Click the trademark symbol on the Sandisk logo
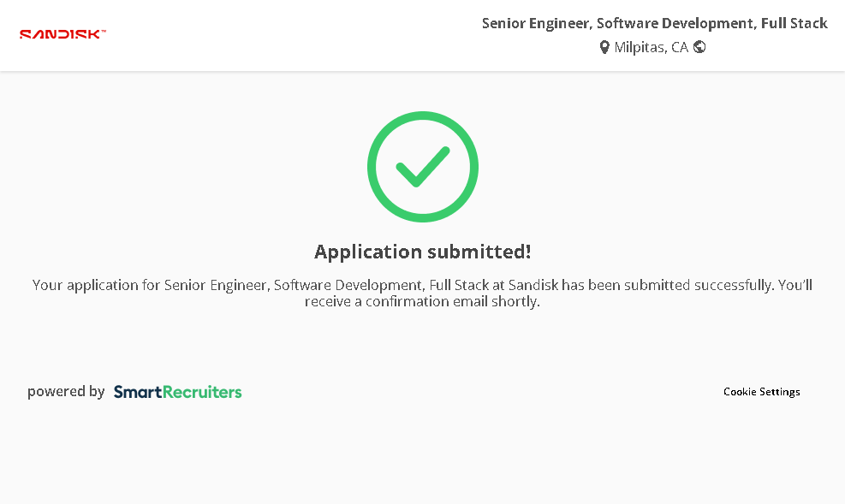 [104, 31]
